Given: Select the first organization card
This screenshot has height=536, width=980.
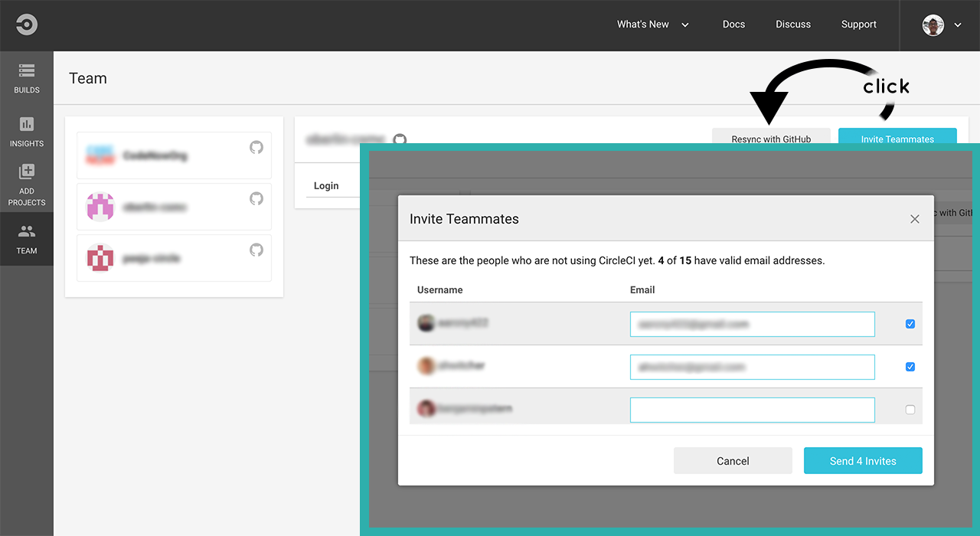Looking at the screenshot, I should tap(174, 155).
